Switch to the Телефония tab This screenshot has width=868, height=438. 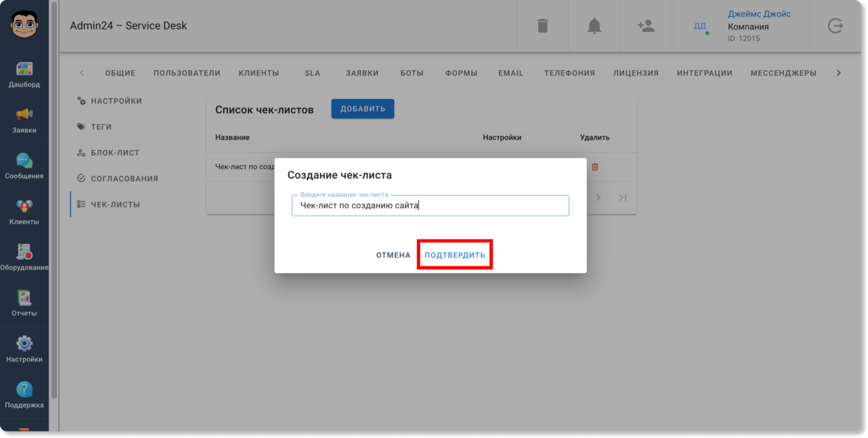click(569, 73)
